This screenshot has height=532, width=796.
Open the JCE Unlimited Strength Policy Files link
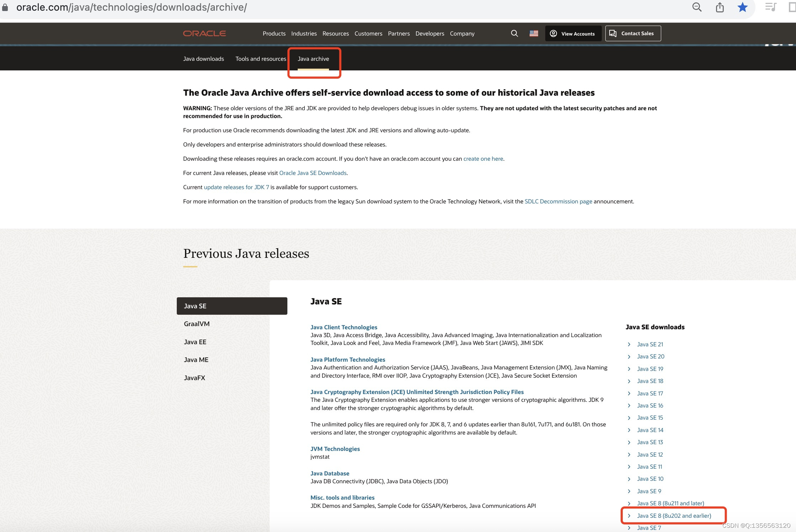(417, 392)
